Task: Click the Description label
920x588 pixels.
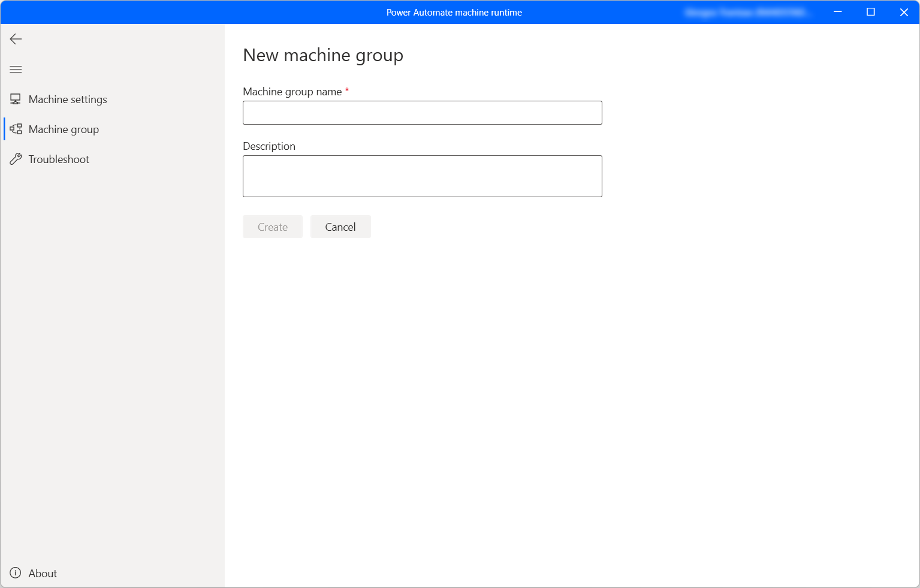Action: [x=269, y=146]
